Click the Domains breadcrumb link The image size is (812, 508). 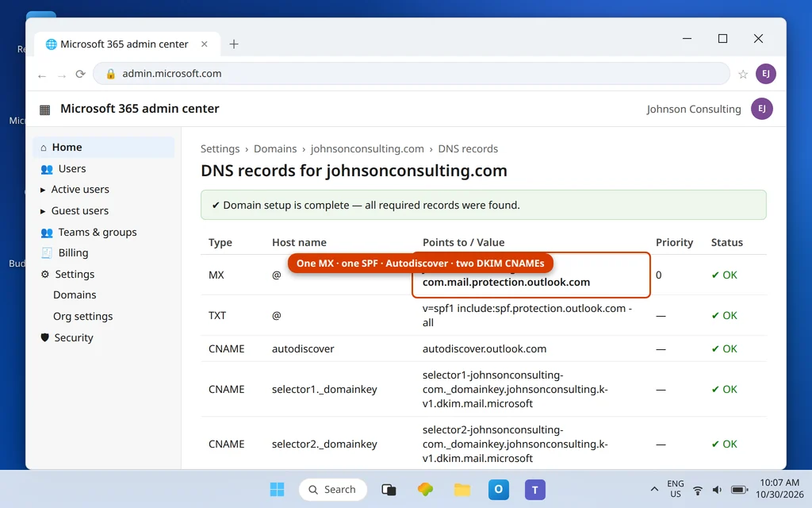pos(275,148)
